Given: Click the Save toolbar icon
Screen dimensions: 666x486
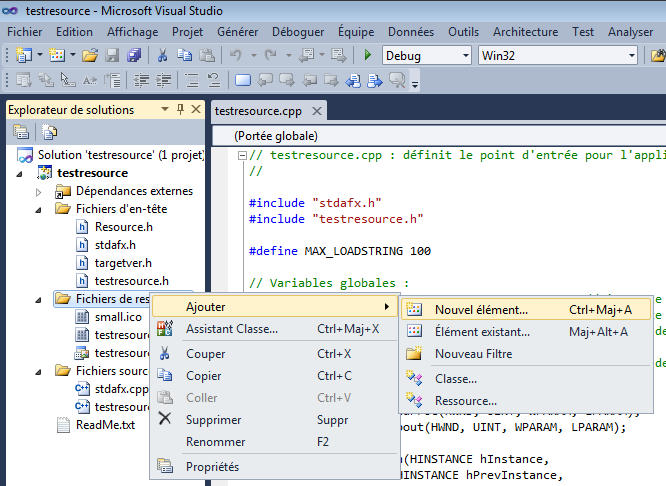Looking at the screenshot, I should [112, 55].
